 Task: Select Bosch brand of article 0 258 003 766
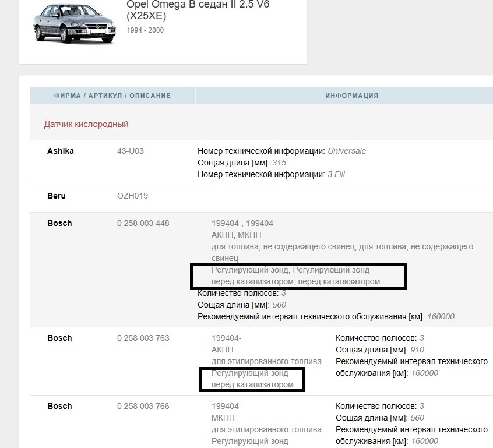[x=59, y=406]
